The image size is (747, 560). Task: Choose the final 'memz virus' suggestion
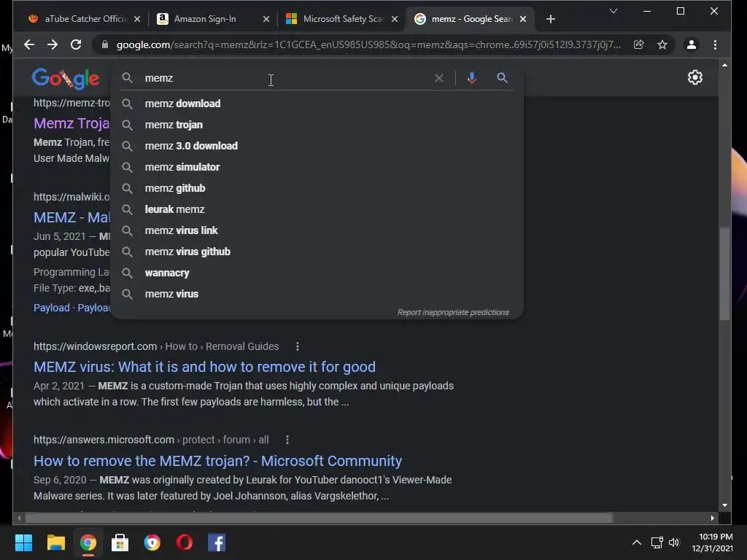[x=317, y=294]
